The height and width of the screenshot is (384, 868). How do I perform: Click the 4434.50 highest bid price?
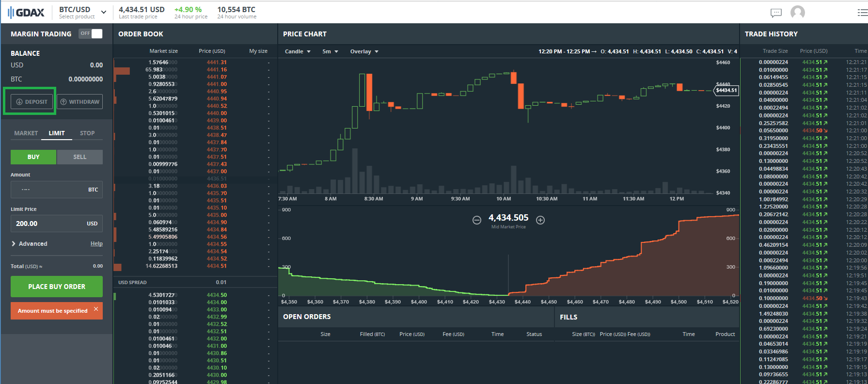point(217,295)
